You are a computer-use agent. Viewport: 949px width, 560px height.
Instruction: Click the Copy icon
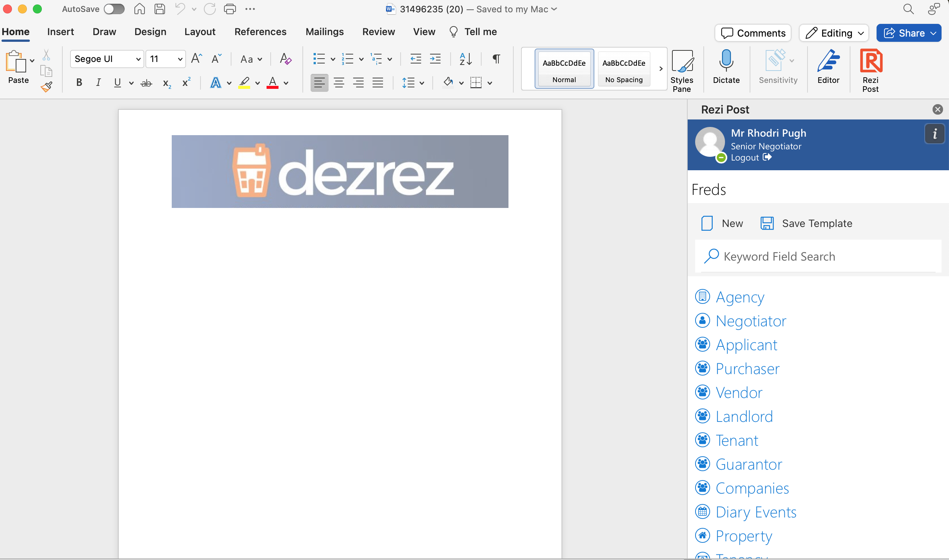(x=46, y=71)
